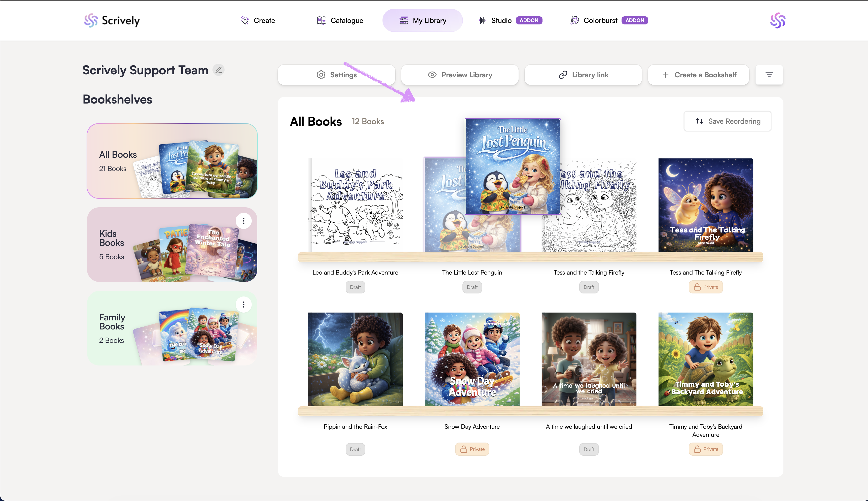
Task: Open the filter icon next to Create a Bookshelf
Action: coord(769,75)
